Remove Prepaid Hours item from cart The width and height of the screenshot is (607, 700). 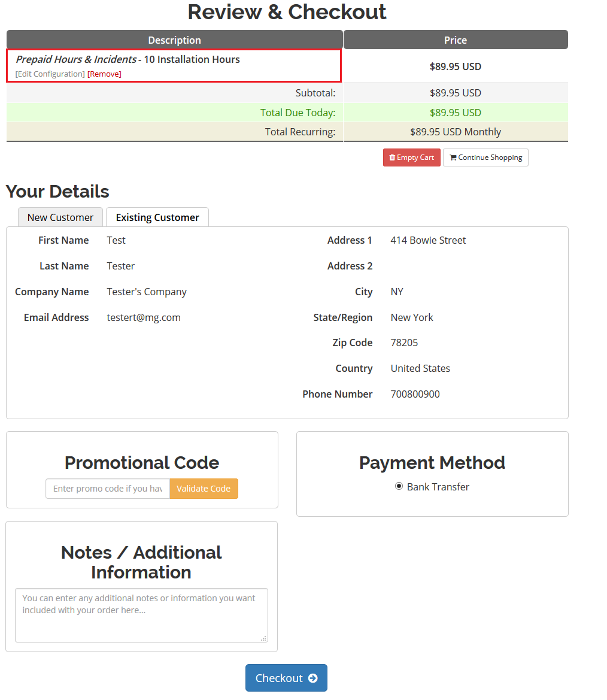(104, 74)
